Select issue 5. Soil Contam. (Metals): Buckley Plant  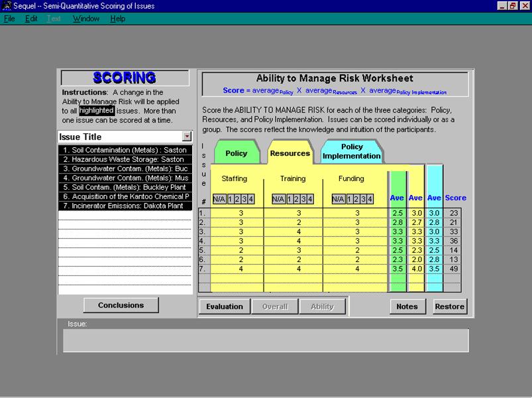point(125,187)
